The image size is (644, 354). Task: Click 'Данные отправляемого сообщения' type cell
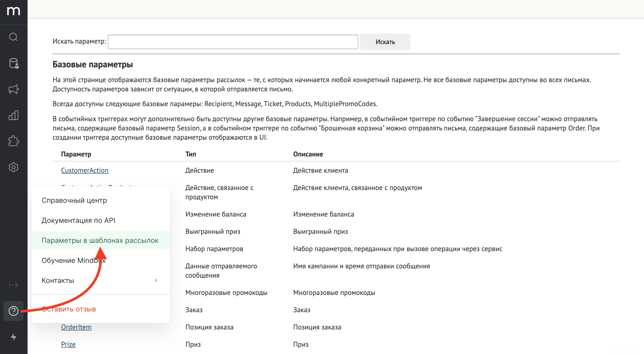221,271
